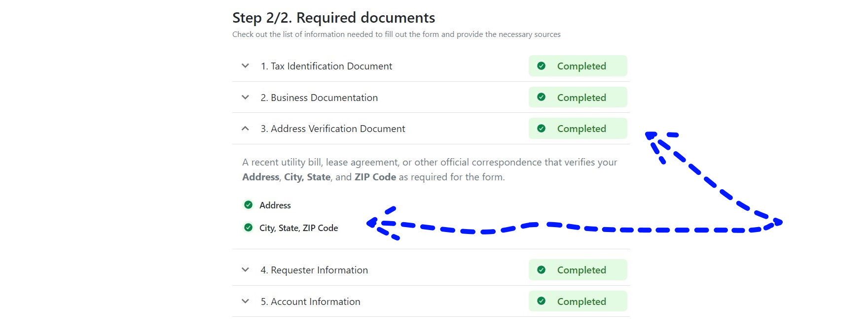This screenshot has height=334, width=868.
Task: Expand the Tax Identification Document section
Action: pyautogui.click(x=245, y=66)
